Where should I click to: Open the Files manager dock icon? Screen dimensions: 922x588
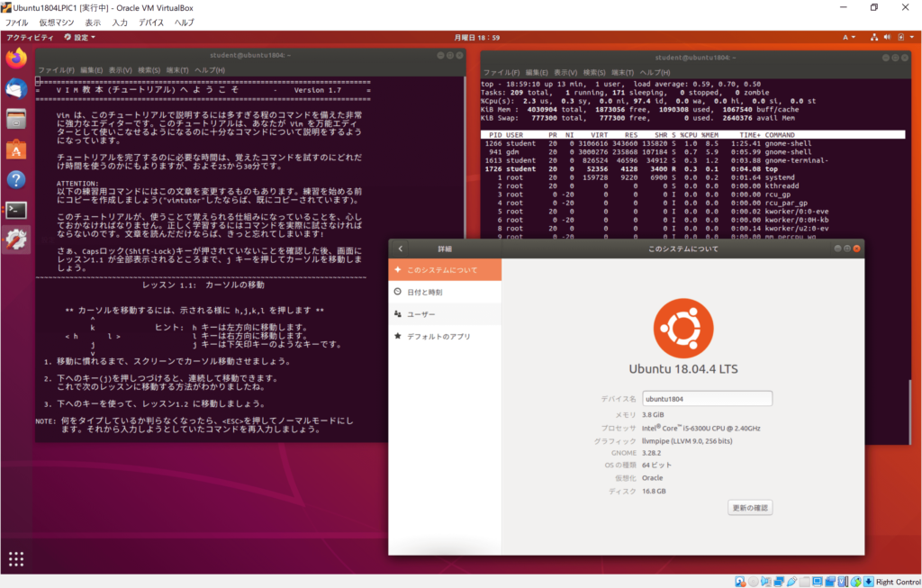coord(16,119)
